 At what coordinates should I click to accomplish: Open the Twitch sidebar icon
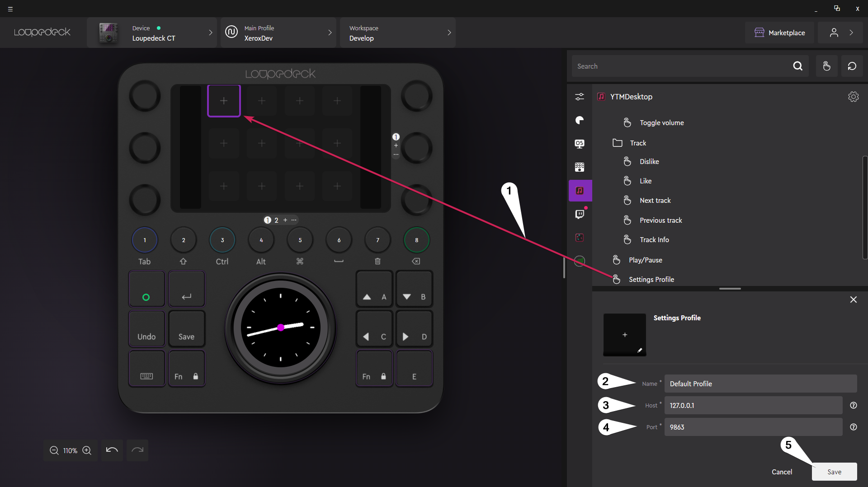click(x=580, y=214)
